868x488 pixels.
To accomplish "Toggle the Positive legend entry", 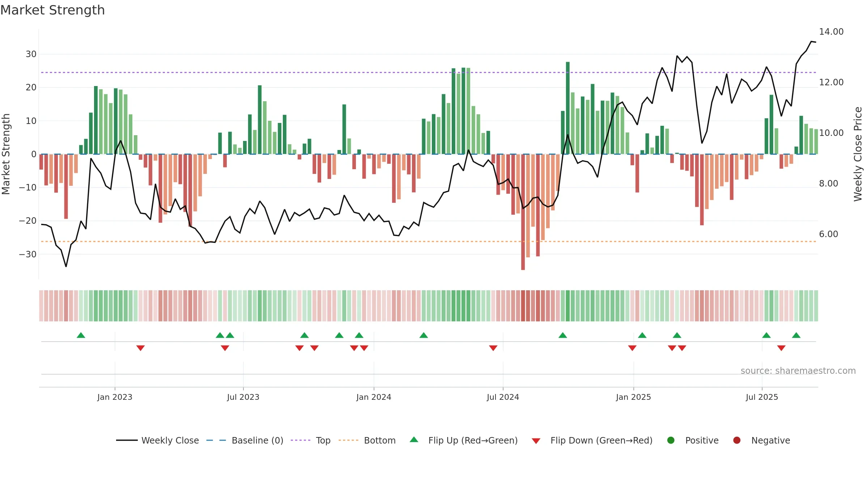I will point(693,440).
